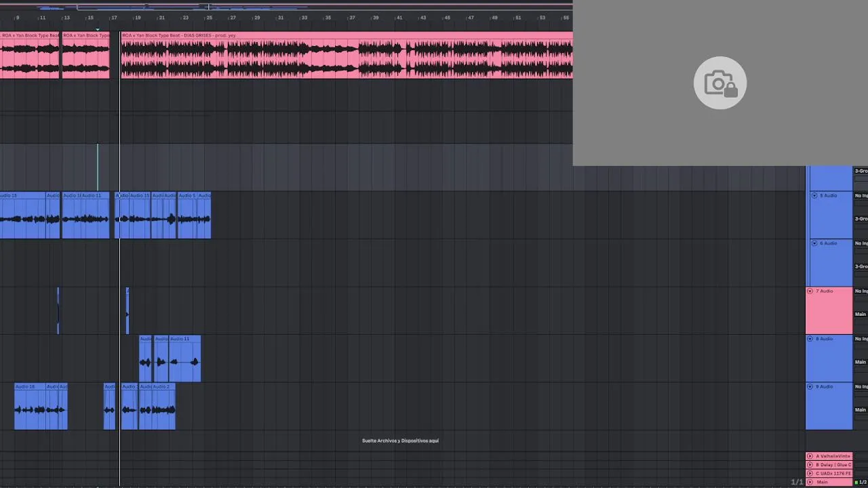Select the 6 Audio track header

(831, 263)
